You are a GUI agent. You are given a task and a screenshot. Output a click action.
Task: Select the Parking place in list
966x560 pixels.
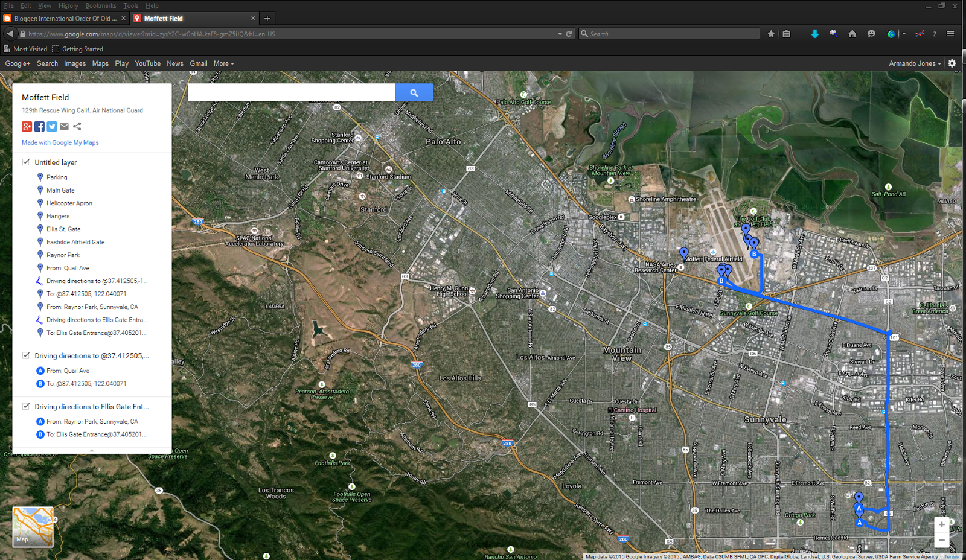tap(57, 177)
